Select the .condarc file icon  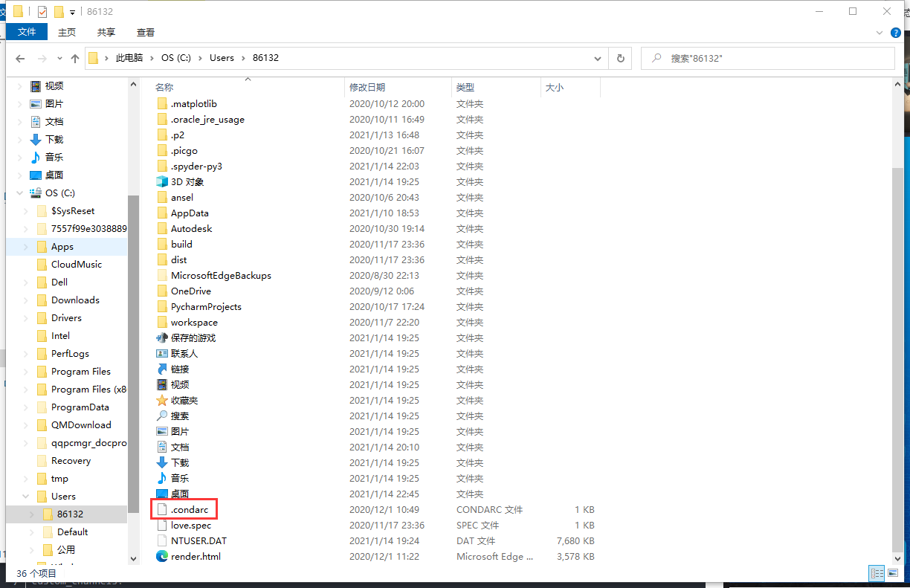point(163,510)
